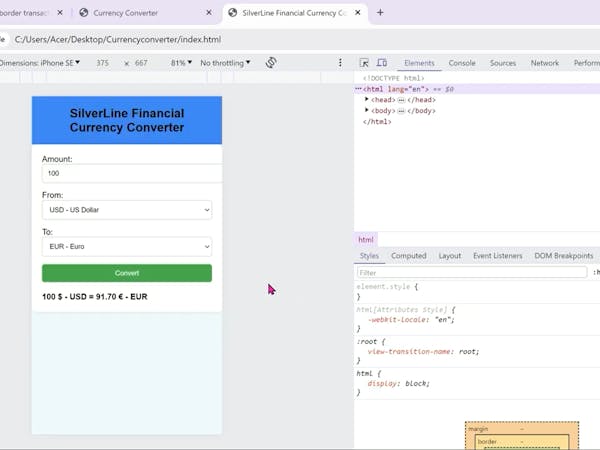Click globe icon on Currency Converter tab

coord(84,13)
